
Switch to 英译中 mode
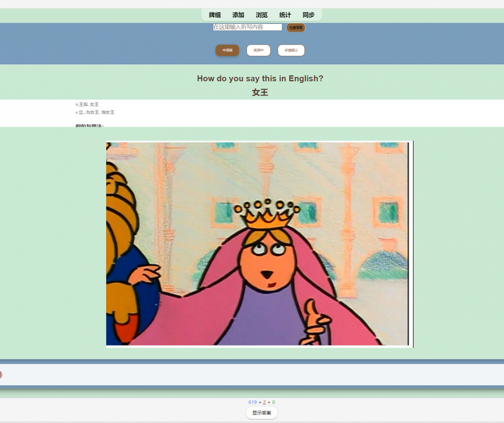pos(258,50)
